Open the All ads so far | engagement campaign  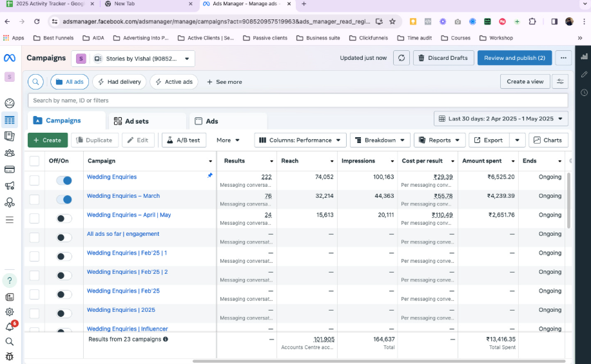(123, 234)
